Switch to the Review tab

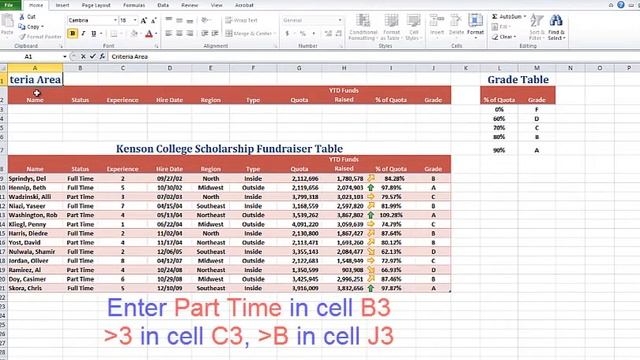point(189,5)
